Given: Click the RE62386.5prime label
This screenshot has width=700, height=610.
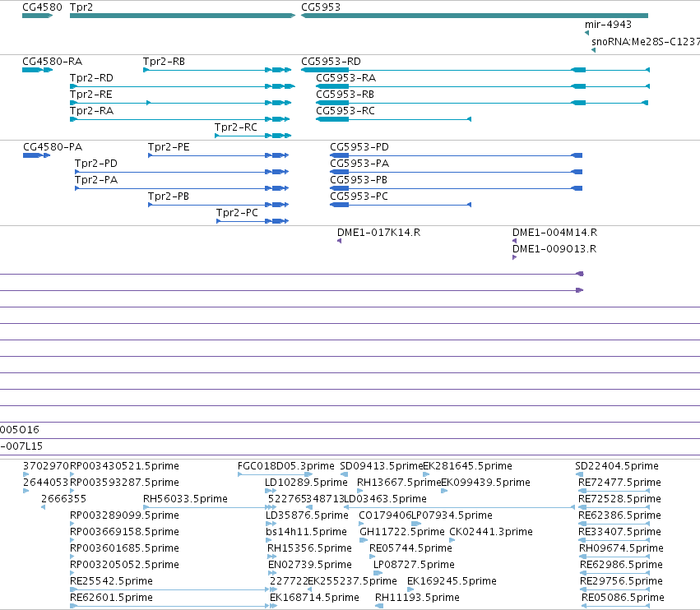Looking at the screenshot, I should tap(619, 515).
